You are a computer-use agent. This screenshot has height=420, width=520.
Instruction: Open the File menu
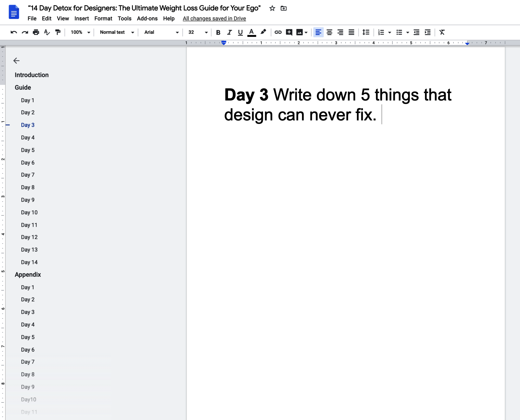click(32, 18)
